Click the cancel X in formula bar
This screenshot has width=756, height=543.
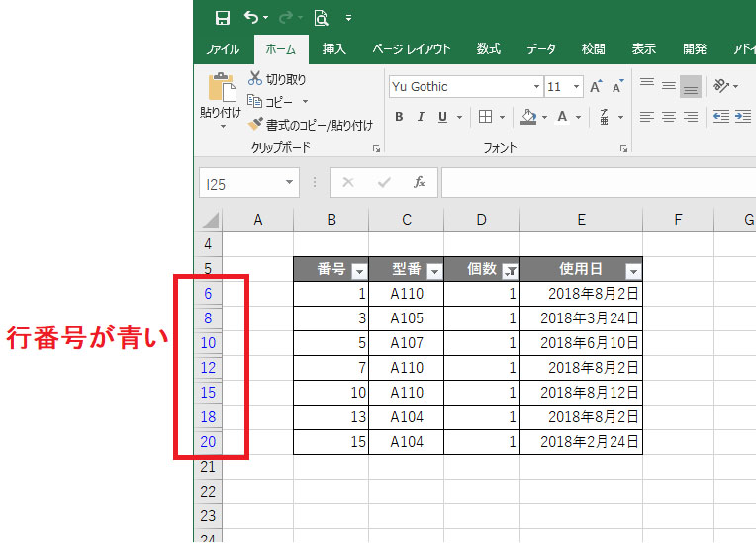pos(348,182)
